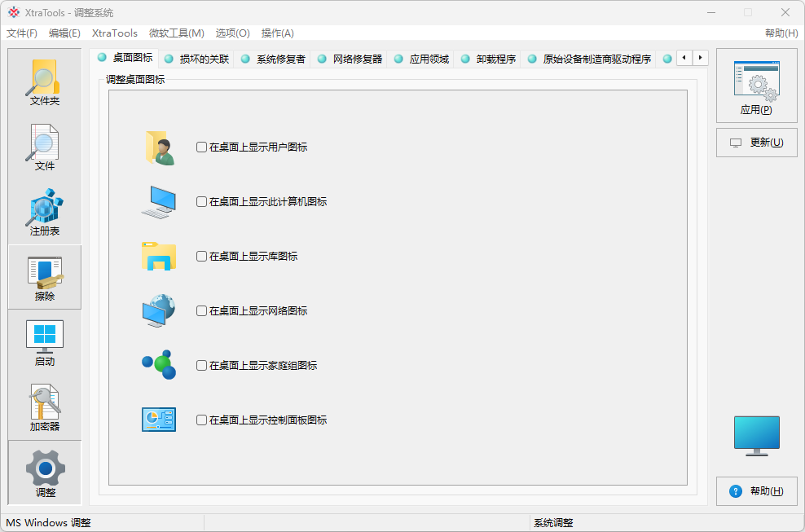The image size is (805, 532).
Task: Switch to the 网络修复器 tab
Action: [x=349, y=59]
